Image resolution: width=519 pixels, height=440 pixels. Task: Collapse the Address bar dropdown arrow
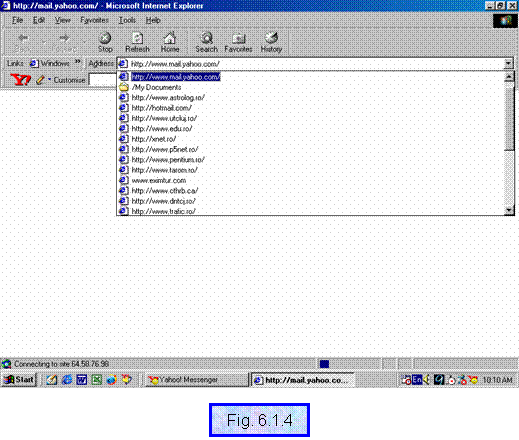click(x=508, y=63)
